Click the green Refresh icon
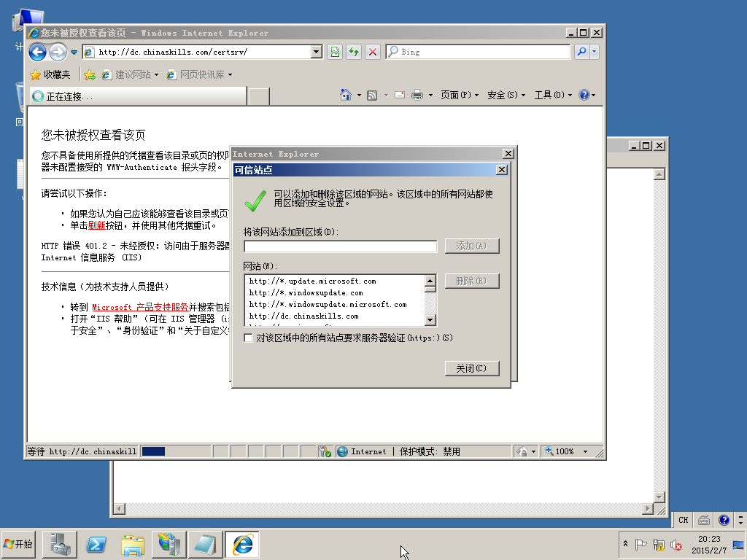This screenshot has height=560, width=747. 354,52
